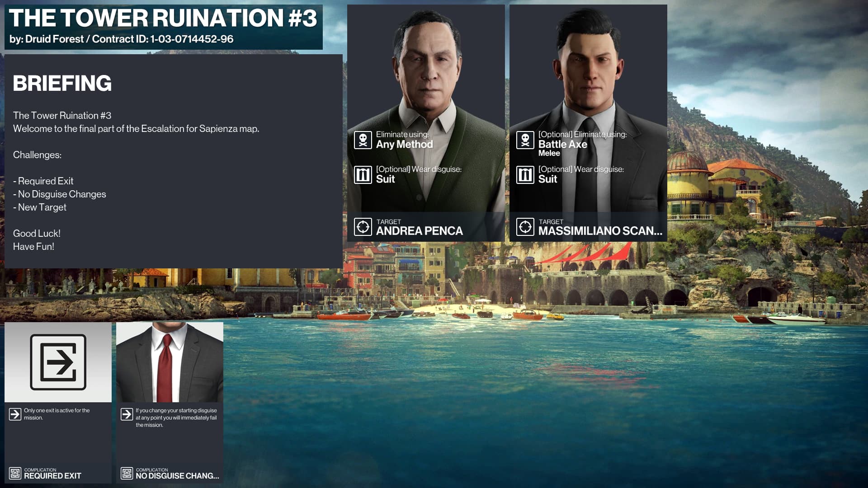Viewport: 868px width, 488px height.
Task: Click the arrow icon beside one-exit description
Action: click(15, 414)
